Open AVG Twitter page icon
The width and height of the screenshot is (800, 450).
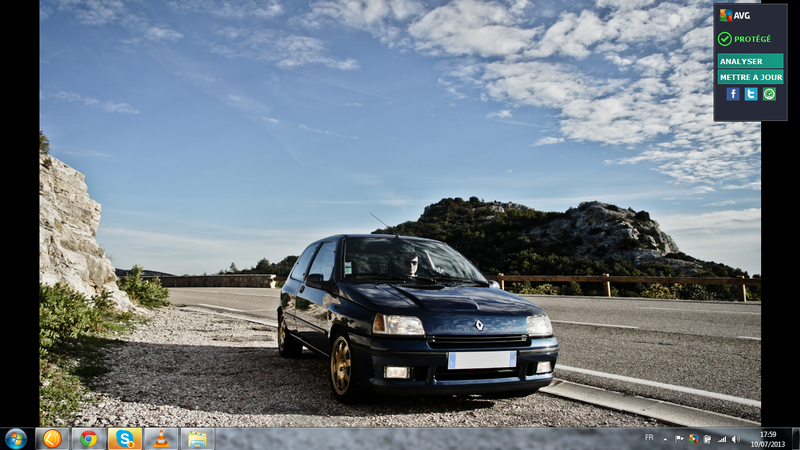(751, 94)
